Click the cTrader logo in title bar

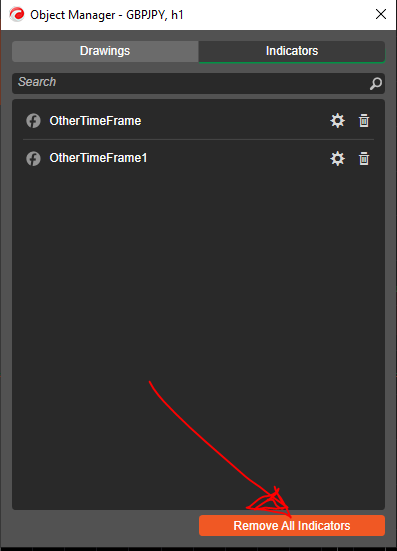coord(17,14)
